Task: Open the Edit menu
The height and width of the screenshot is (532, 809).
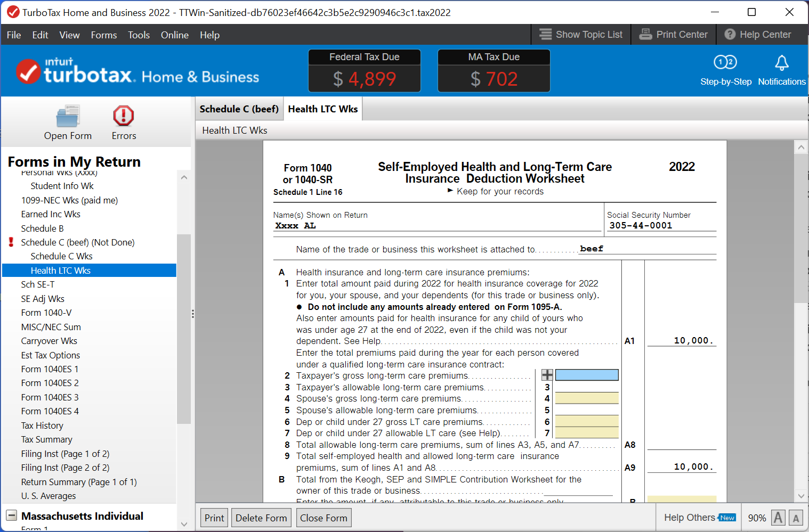Action: (x=40, y=35)
